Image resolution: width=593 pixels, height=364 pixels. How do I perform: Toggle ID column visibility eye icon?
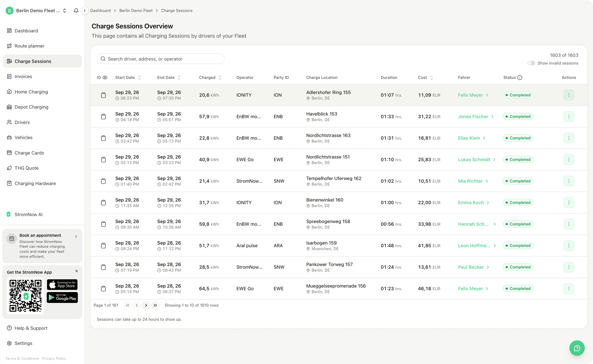105,78
